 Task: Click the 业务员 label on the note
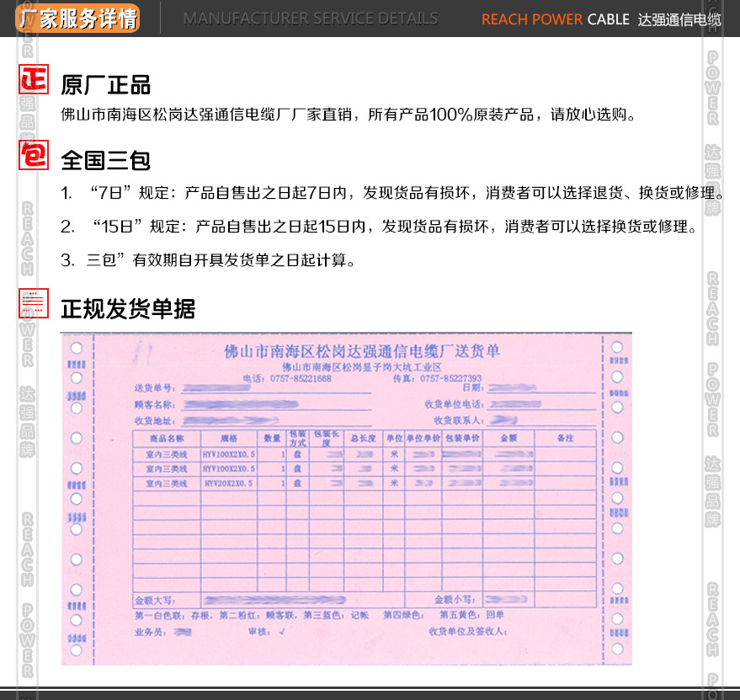(x=151, y=632)
